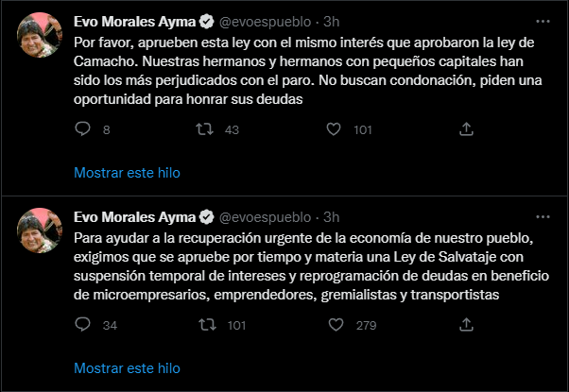The image size is (569, 392).
Task: Open @evoespueblo handle on second tweet
Action: point(266,217)
